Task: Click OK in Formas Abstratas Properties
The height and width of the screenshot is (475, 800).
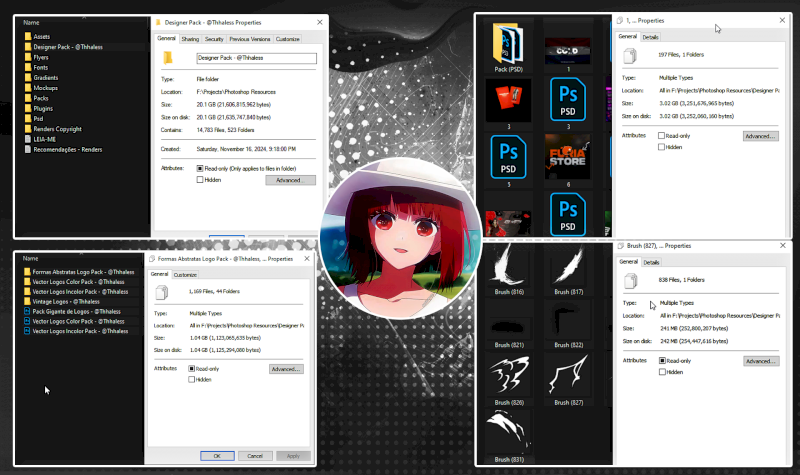Action: (x=216, y=455)
